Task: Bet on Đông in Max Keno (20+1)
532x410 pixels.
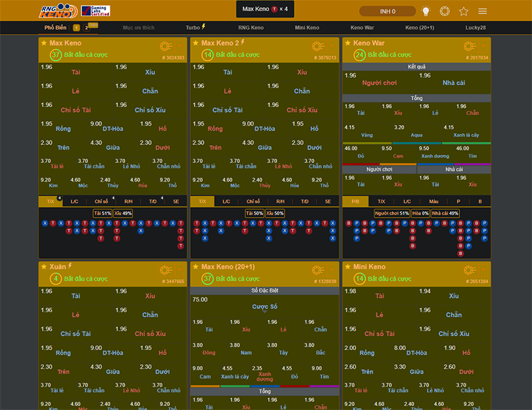Action: coord(209,352)
